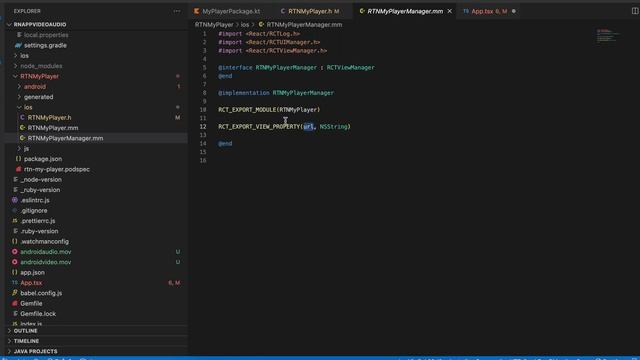The width and height of the screenshot is (640, 360).
Task: Expand the JAVA PROJECTS section
Action: coord(36,351)
